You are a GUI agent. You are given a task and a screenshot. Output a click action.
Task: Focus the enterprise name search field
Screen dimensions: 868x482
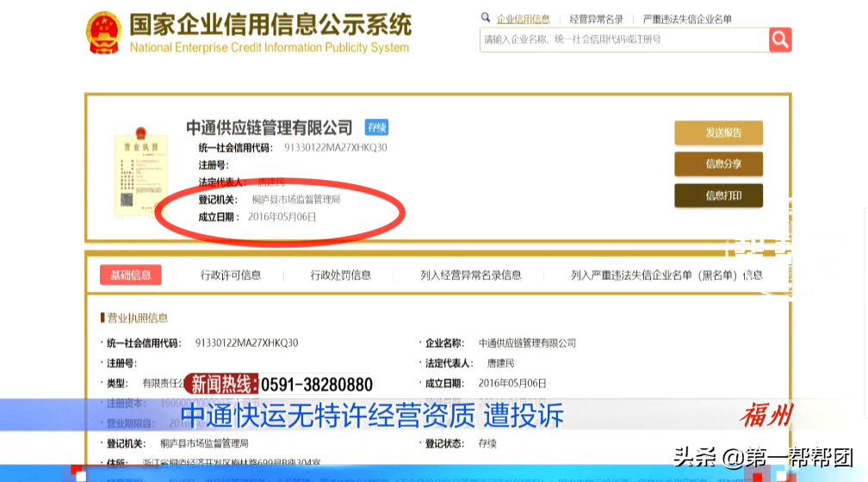pyautogui.click(x=624, y=40)
